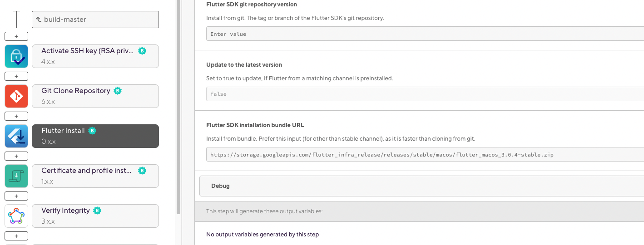This screenshot has width=644, height=245.
Task: Click the Activate SSH key lock icon
Action: click(16, 56)
